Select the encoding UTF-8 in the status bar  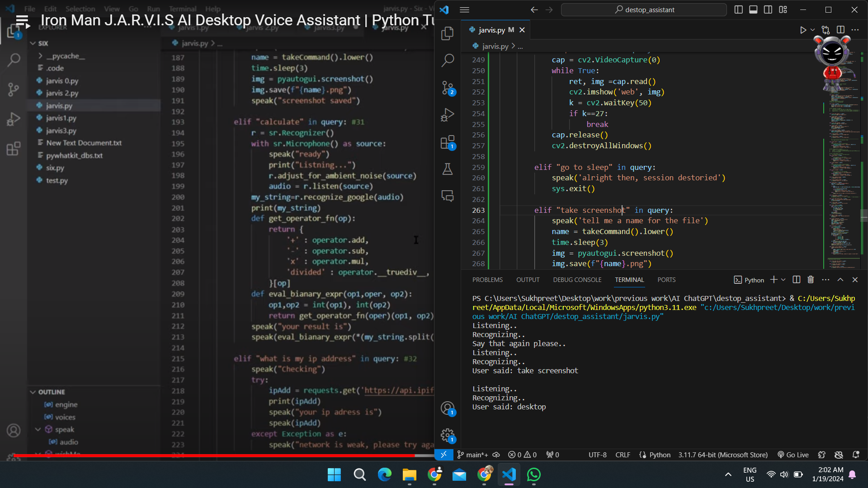tap(598, 455)
